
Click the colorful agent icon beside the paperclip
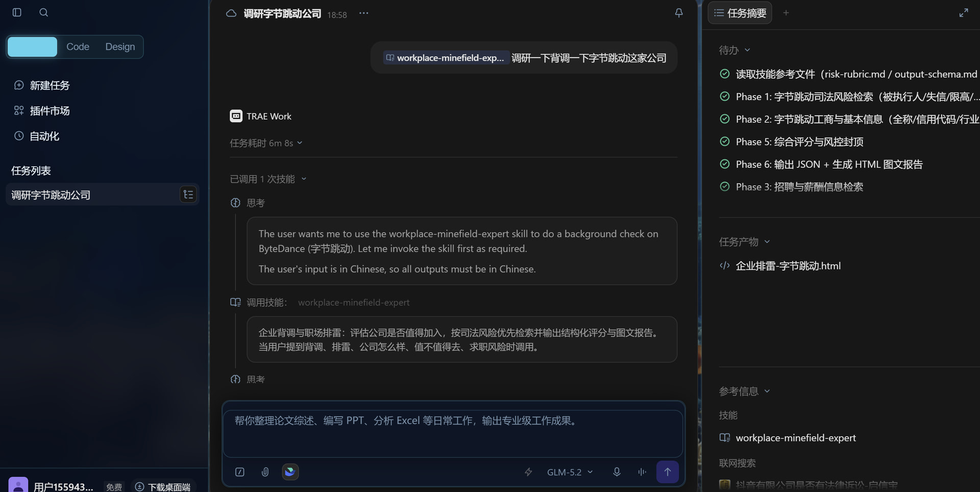pyautogui.click(x=290, y=472)
